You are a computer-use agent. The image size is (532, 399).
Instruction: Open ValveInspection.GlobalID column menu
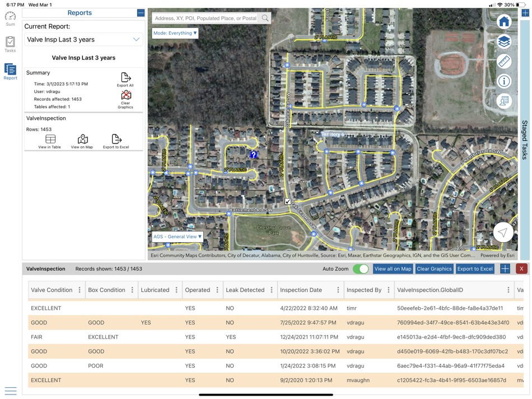pyautogui.click(x=508, y=290)
